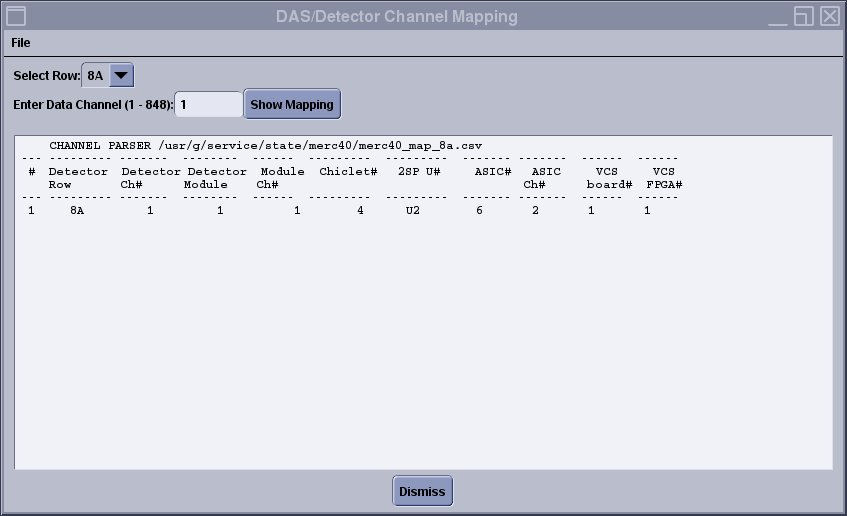
Task: Minimize the Channel Mapping window
Action: (x=779, y=16)
